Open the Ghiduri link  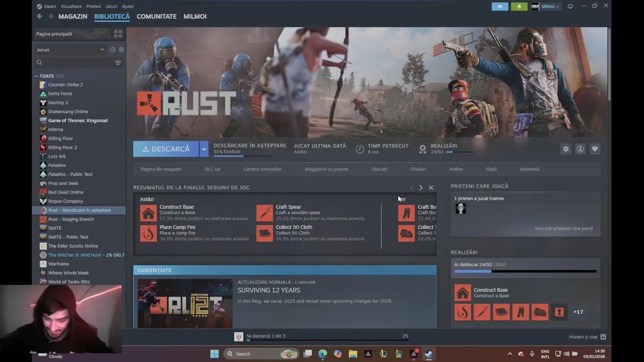(418, 169)
